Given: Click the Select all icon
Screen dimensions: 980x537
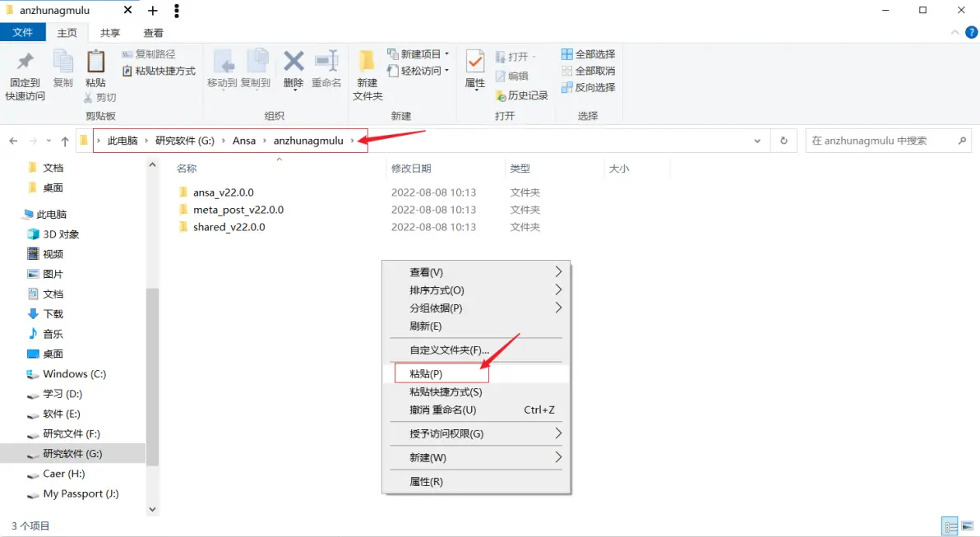Looking at the screenshot, I should coord(567,53).
